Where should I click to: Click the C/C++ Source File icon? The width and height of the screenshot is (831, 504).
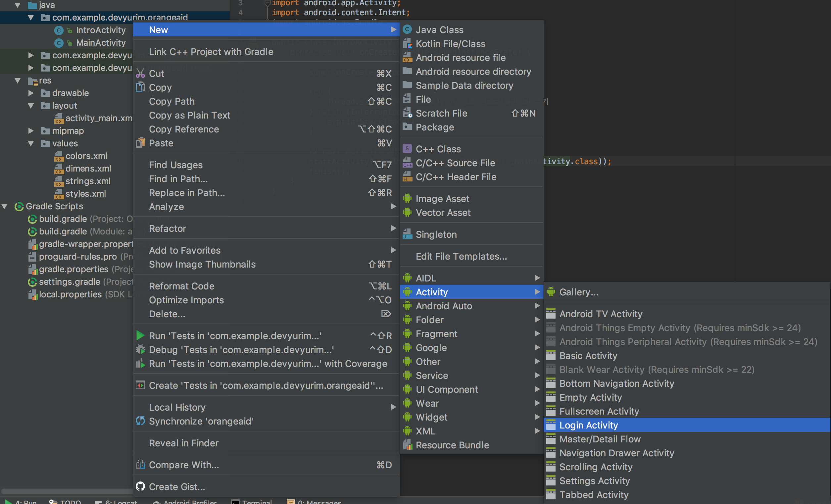coord(407,163)
